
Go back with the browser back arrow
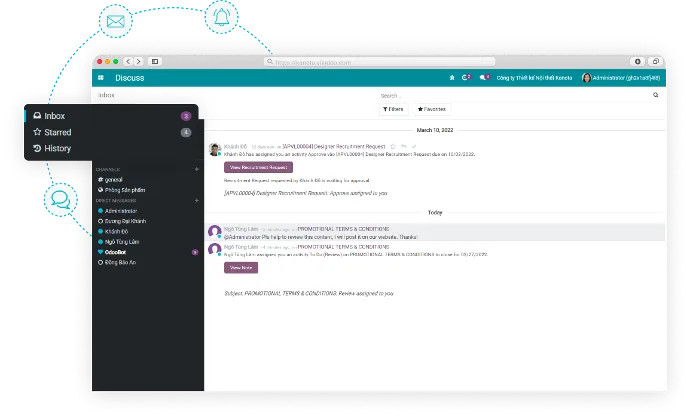pyautogui.click(x=128, y=62)
